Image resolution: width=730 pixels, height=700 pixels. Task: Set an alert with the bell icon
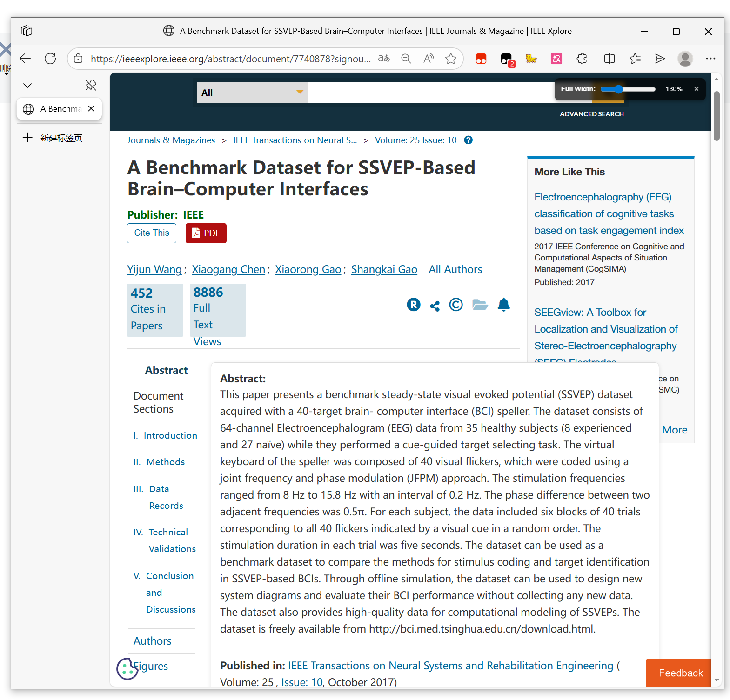coord(504,305)
